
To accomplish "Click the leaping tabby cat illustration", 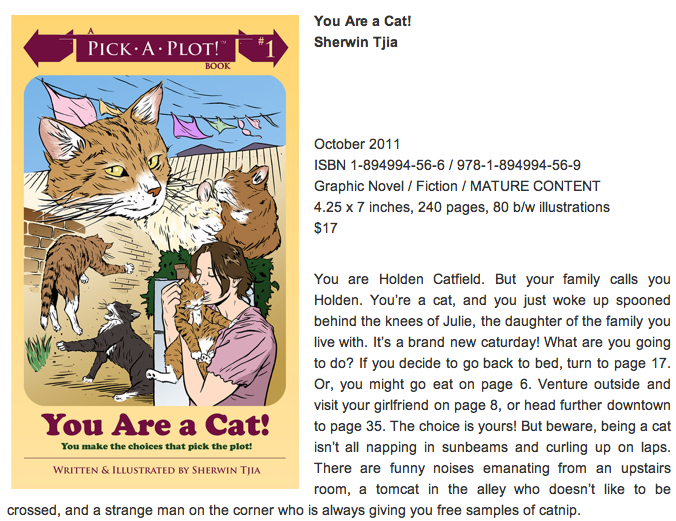I will click(x=80, y=280).
